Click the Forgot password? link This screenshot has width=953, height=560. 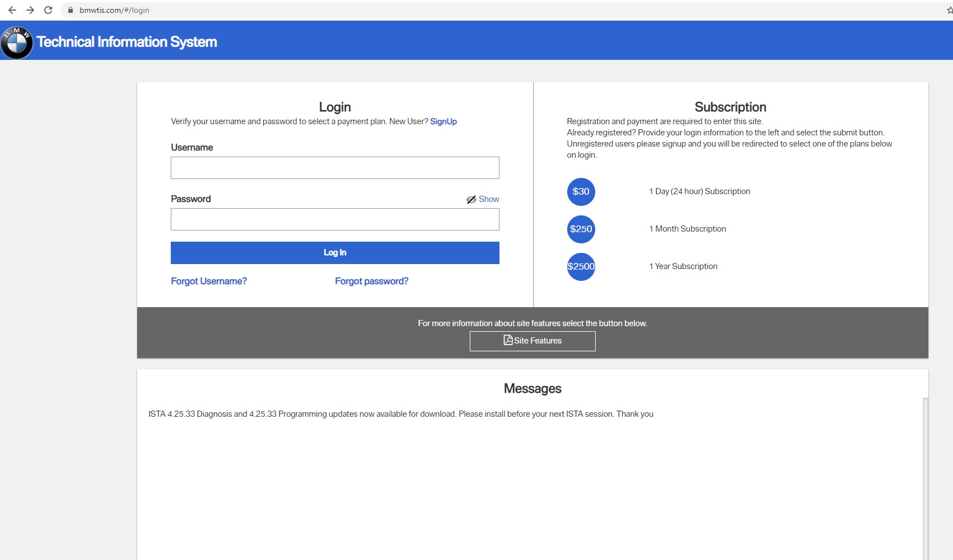372,281
